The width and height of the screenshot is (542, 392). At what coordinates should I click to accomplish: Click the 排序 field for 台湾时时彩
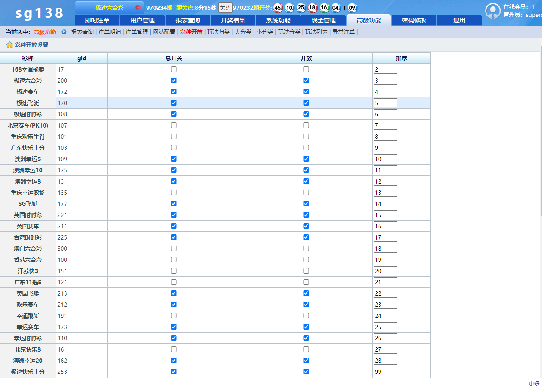(385, 237)
